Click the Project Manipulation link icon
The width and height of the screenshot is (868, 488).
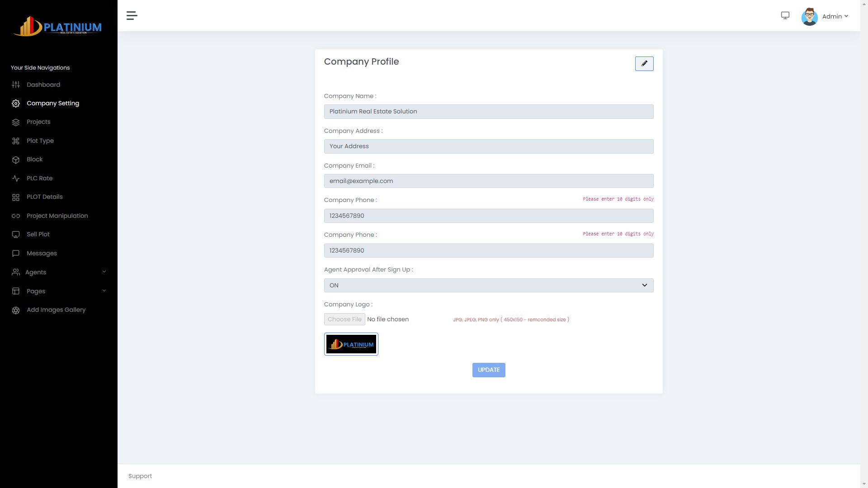coord(16,216)
